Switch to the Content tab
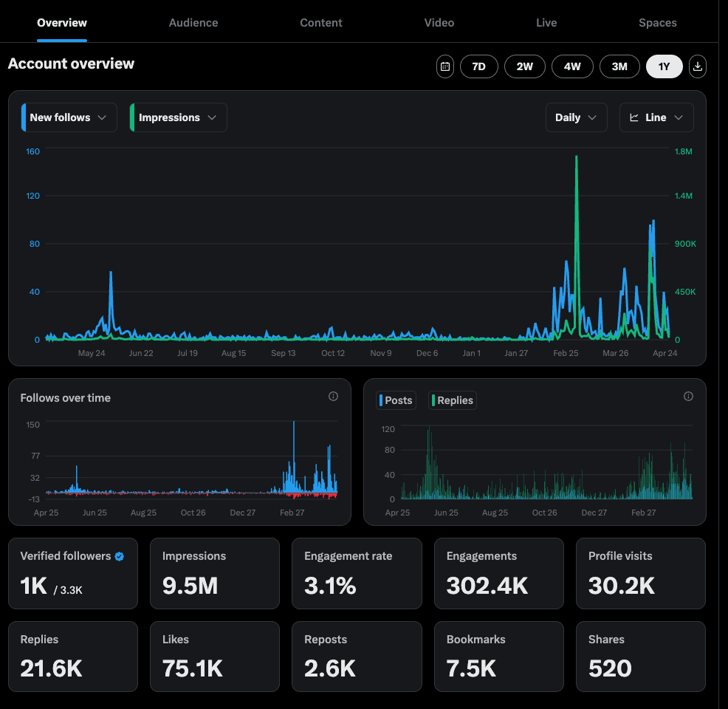Image resolution: width=728 pixels, height=709 pixels. [x=320, y=23]
